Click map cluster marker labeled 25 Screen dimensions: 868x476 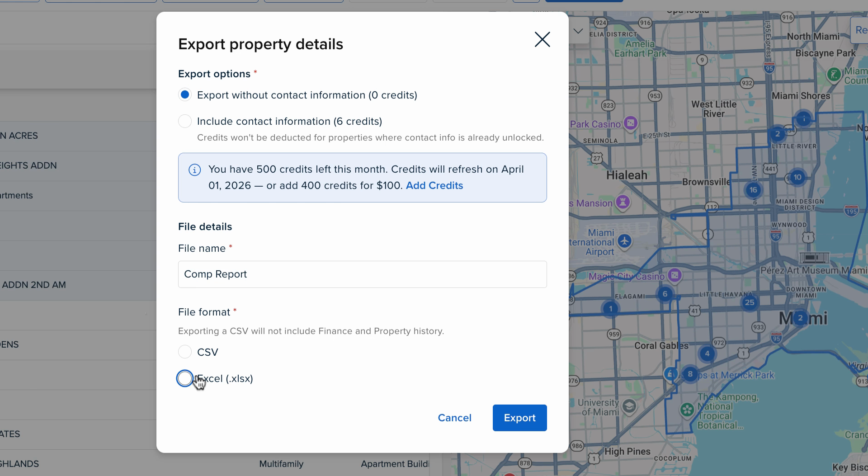(750, 302)
